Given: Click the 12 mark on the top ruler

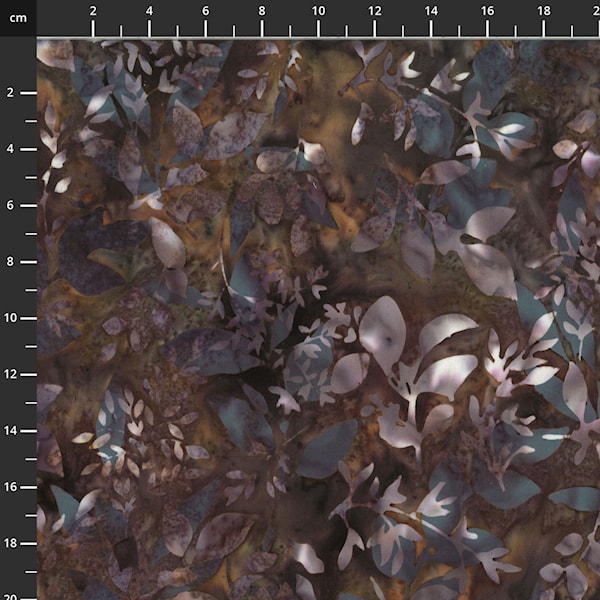Looking at the screenshot, I should click(x=374, y=10).
